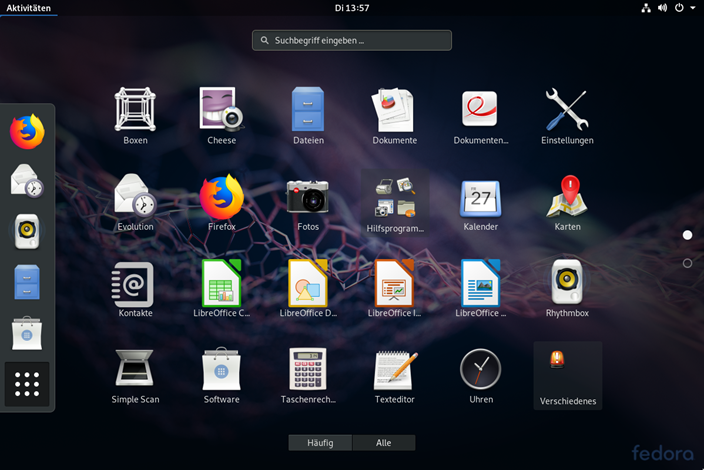Launch Simple Scan
Viewport: 704px width, 470px height.
click(x=135, y=375)
